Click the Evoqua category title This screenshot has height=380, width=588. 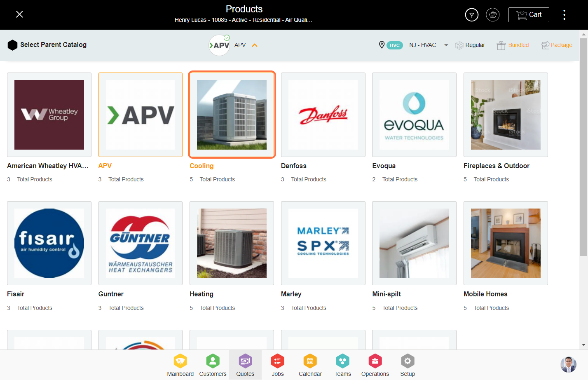point(384,166)
